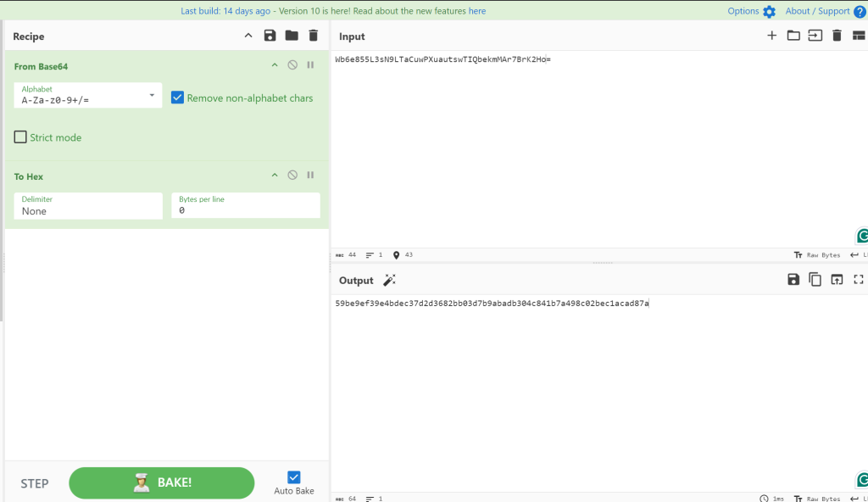This screenshot has height=502, width=868.
Task: Open the 'here' new features link
Action: click(x=477, y=11)
